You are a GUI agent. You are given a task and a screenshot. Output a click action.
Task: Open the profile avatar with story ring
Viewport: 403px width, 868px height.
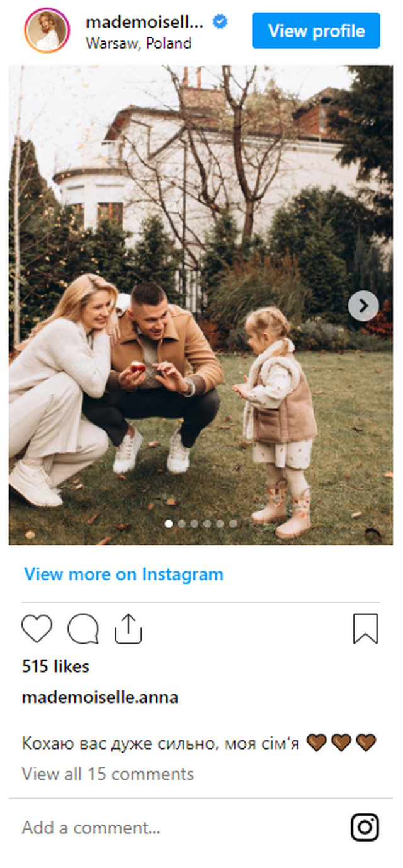(x=47, y=30)
